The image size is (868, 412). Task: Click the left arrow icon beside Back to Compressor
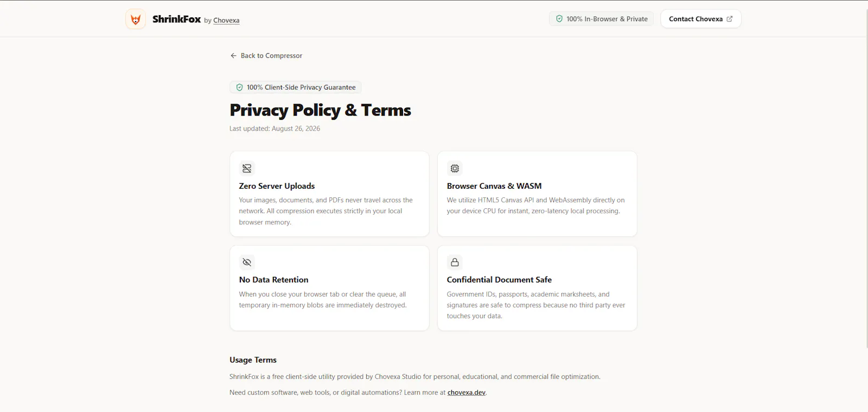pyautogui.click(x=233, y=56)
